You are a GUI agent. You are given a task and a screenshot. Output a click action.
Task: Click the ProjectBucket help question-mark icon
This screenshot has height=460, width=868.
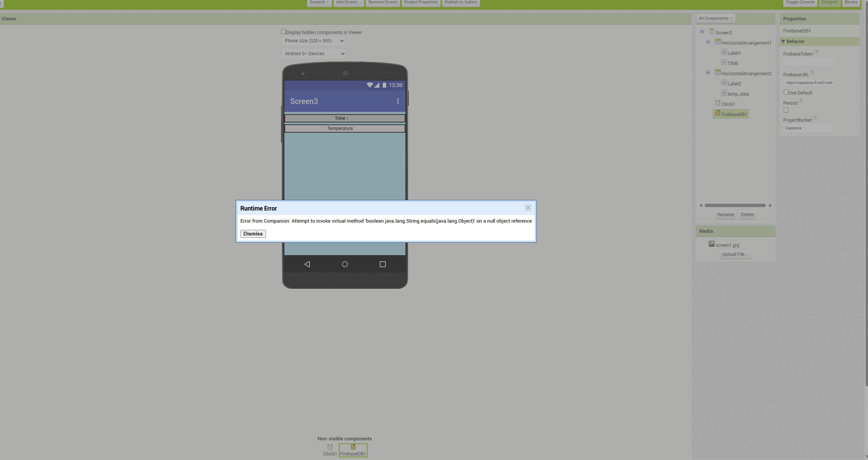[815, 118]
